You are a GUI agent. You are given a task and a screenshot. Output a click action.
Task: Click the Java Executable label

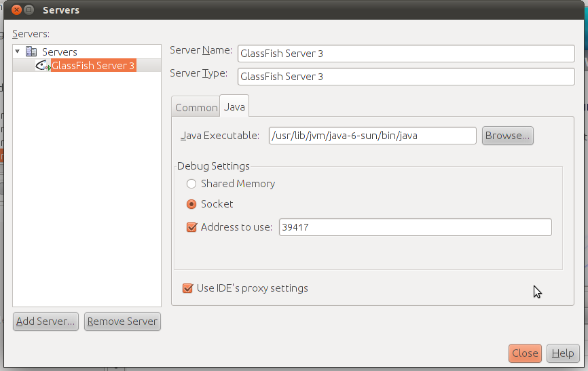pyautogui.click(x=220, y=136)
